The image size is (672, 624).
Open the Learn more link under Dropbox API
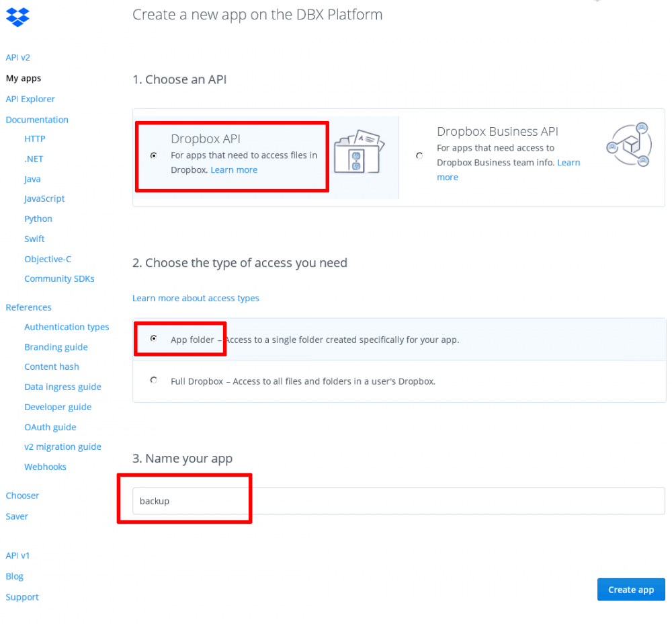[x=234, y=170]
